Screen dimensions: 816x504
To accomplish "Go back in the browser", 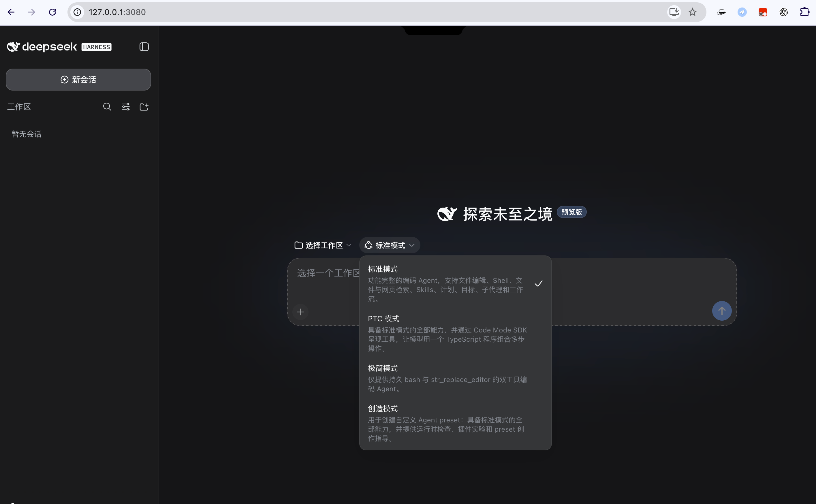I will (x=11, y=12).
